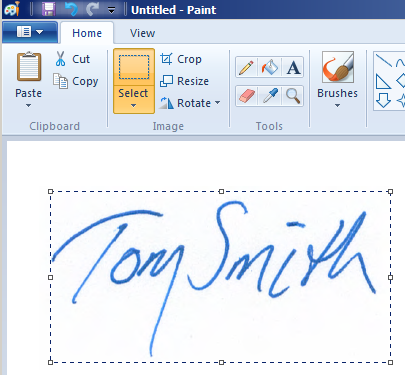Select the Eraser tool
Screen dimensions: 405x375
click(x=246, y=96)
